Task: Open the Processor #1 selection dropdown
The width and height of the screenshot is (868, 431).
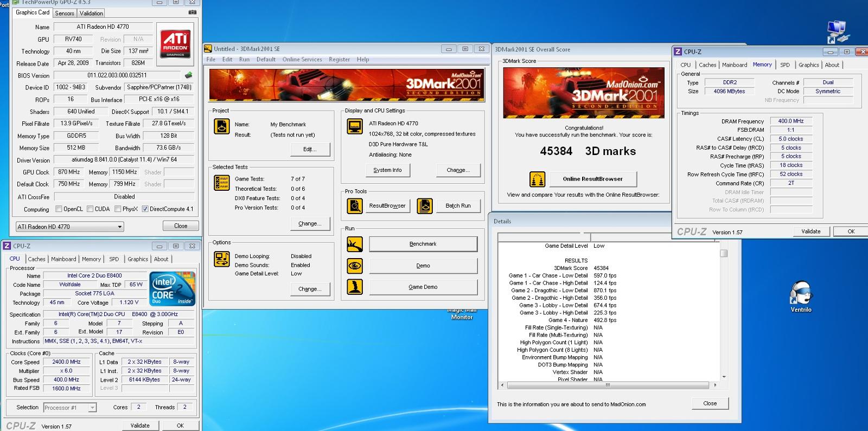Action: (70, 408)
